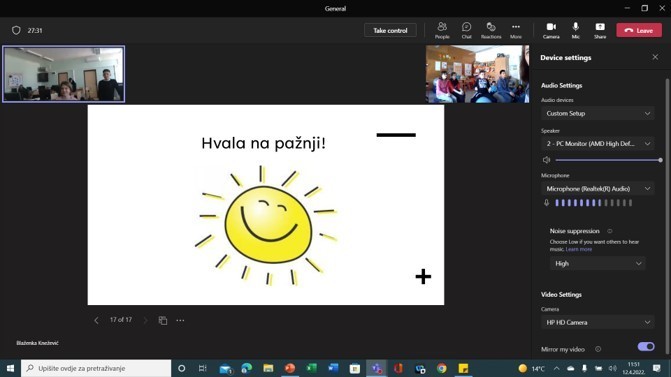
Task: Open the Noise suppression High dropdown
Action: (x=598, y=264)
